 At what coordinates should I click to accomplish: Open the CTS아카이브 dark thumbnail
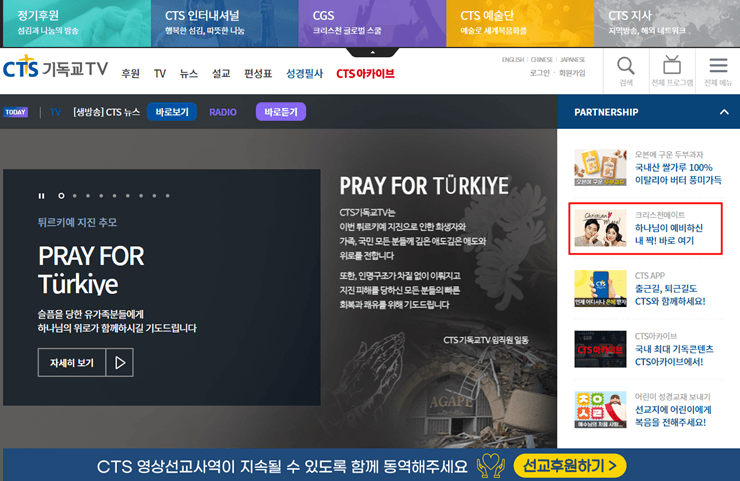coord(600,349)
